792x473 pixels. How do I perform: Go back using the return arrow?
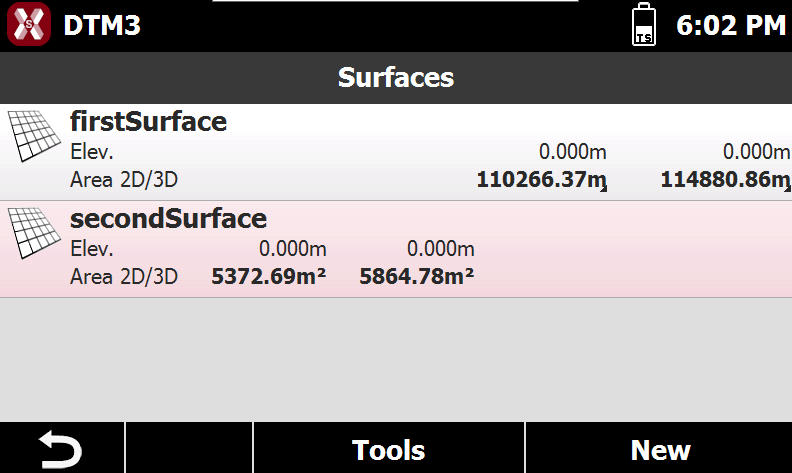[x=62, y=449]
